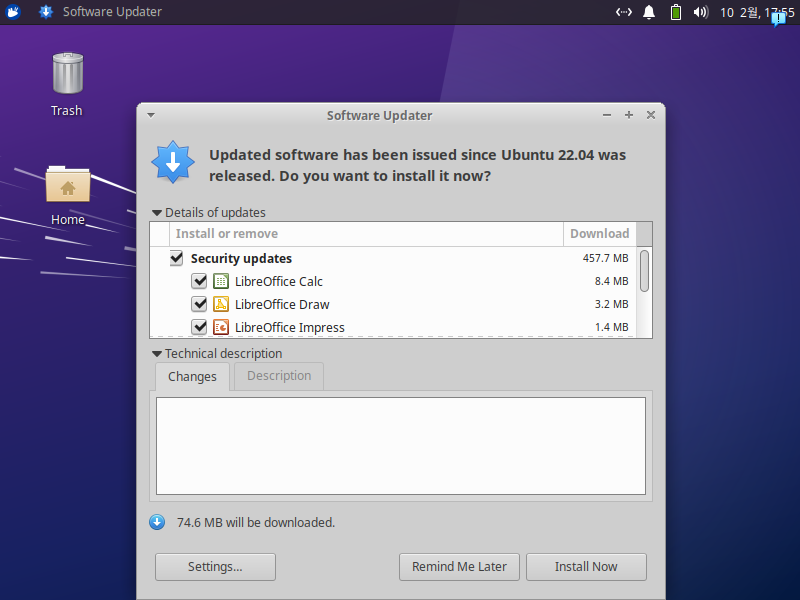Click the Install or remove column header
Viewport: 800px width, 600px height.
366,234
